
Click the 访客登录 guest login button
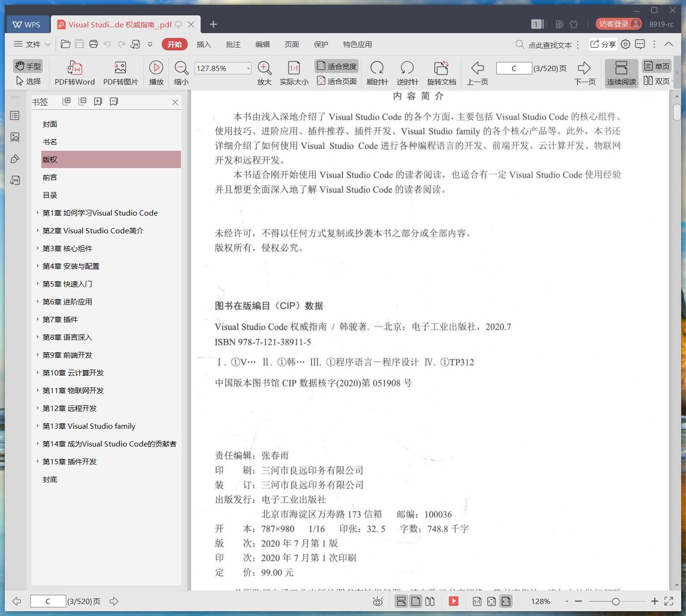pyautogui.click(x=619, y=24)
